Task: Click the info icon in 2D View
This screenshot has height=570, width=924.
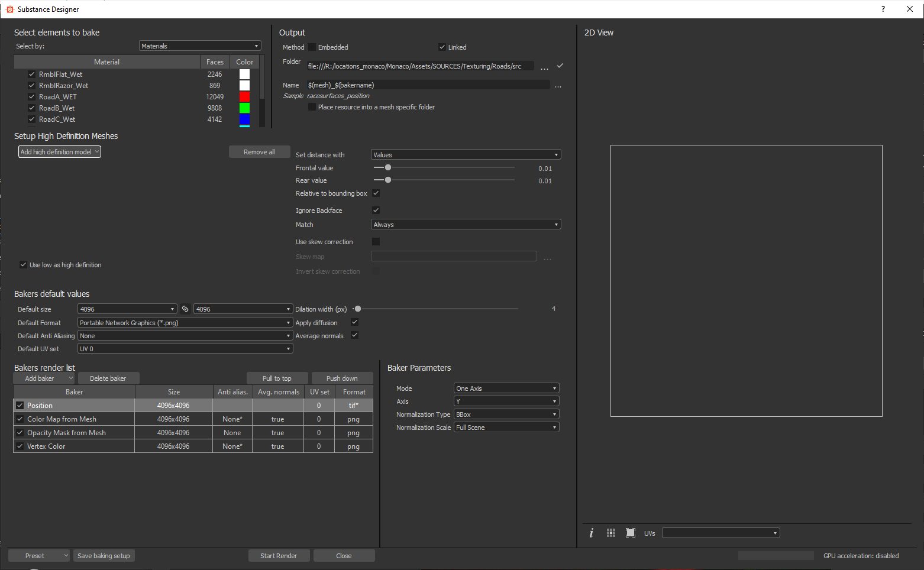Action: (591, 533)
